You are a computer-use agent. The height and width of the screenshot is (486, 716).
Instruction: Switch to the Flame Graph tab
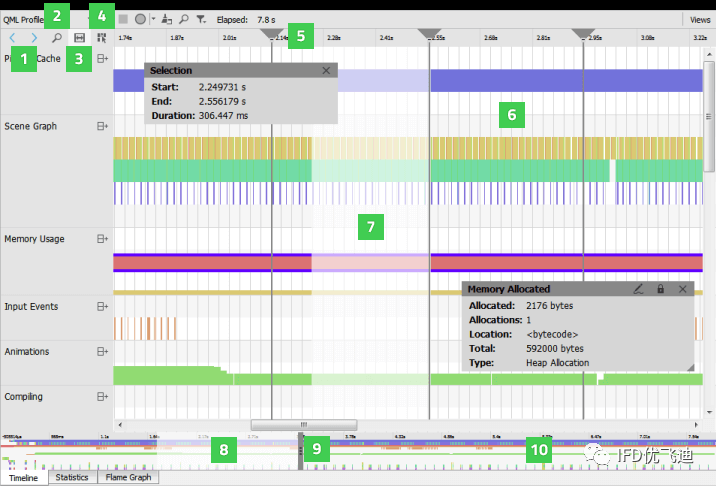[x=128, y=477]
